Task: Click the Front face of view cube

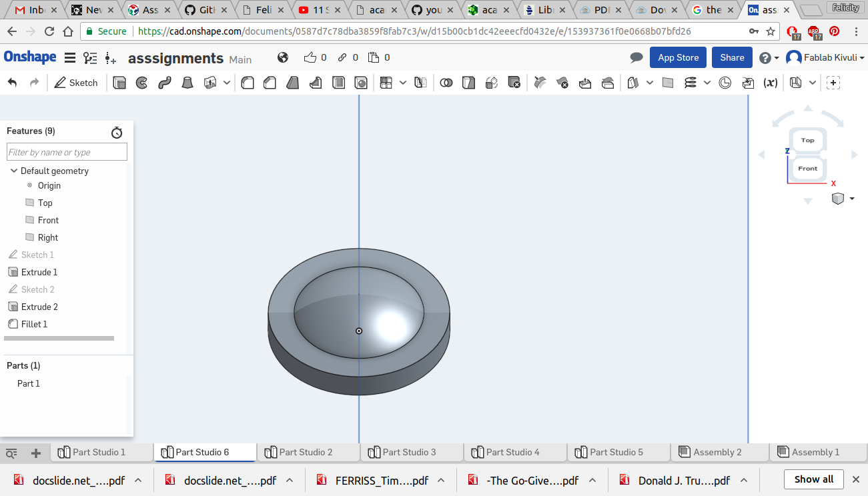Action: click(808, 169)
